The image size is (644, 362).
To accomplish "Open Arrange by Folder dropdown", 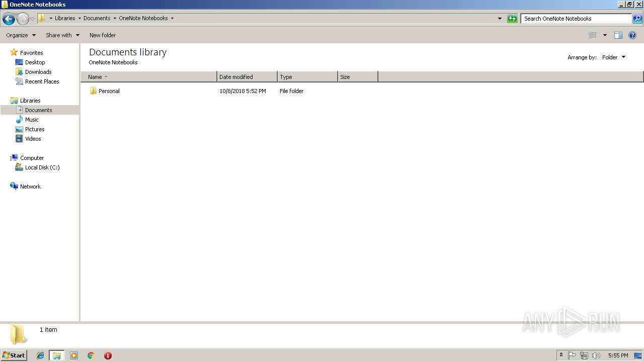I will point(614,57).
